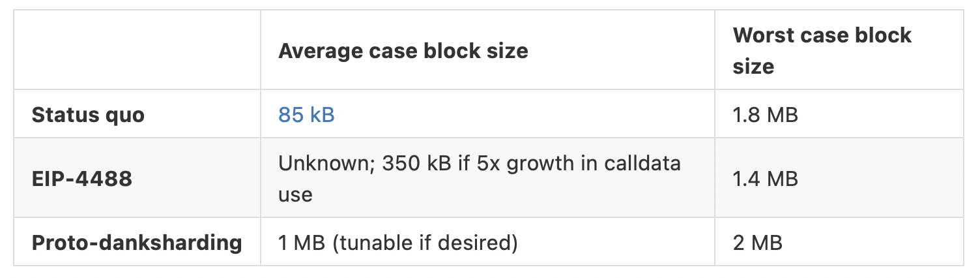
Task: Select the 1.8 MB cell
Action: [x=765, y=115]
